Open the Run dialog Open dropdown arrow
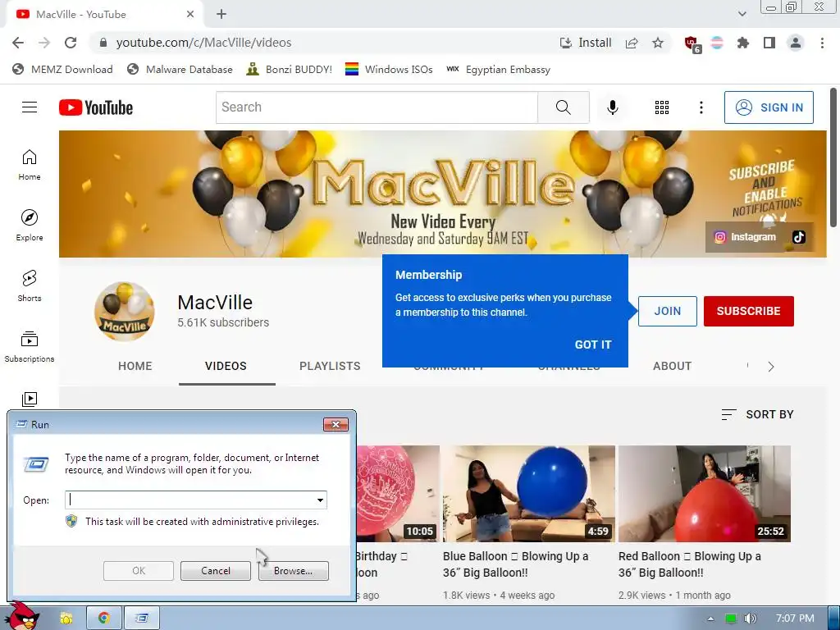 tap(320, 500)
